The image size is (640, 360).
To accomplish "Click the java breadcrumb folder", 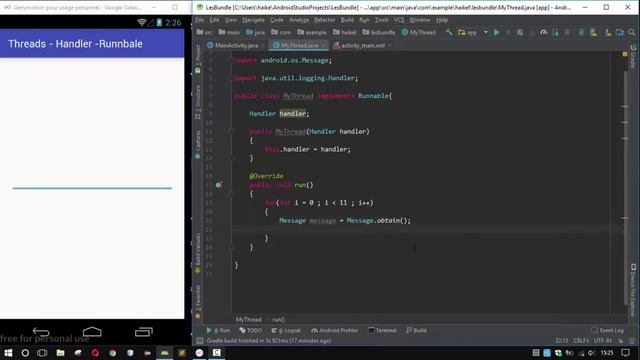I will point(255,32).
